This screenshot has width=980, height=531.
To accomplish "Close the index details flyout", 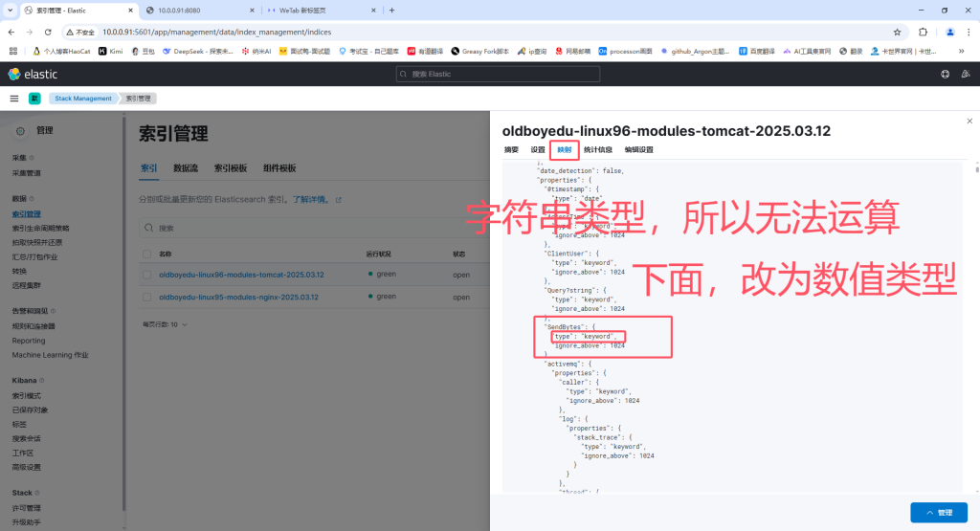I will click(x=969, y=121).
